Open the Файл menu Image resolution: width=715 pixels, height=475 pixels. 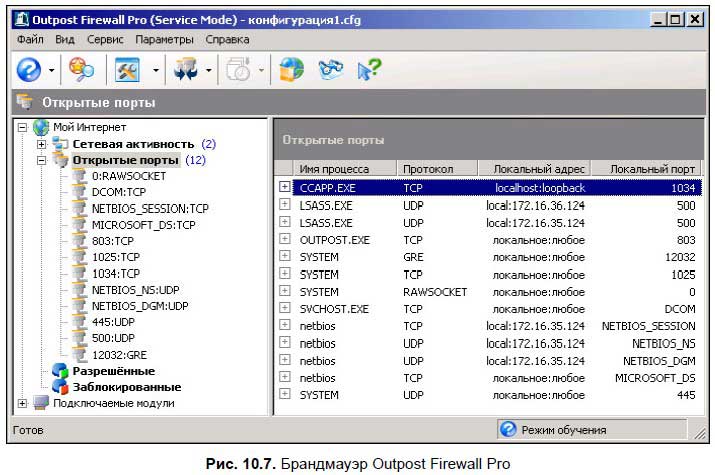coord(30,40)
